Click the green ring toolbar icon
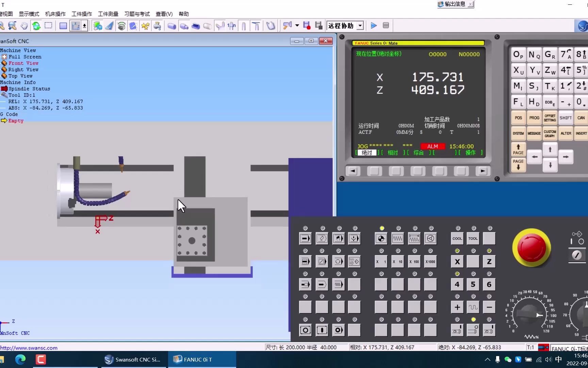Screen dimensions: 588x368 (x=121, y=26)
